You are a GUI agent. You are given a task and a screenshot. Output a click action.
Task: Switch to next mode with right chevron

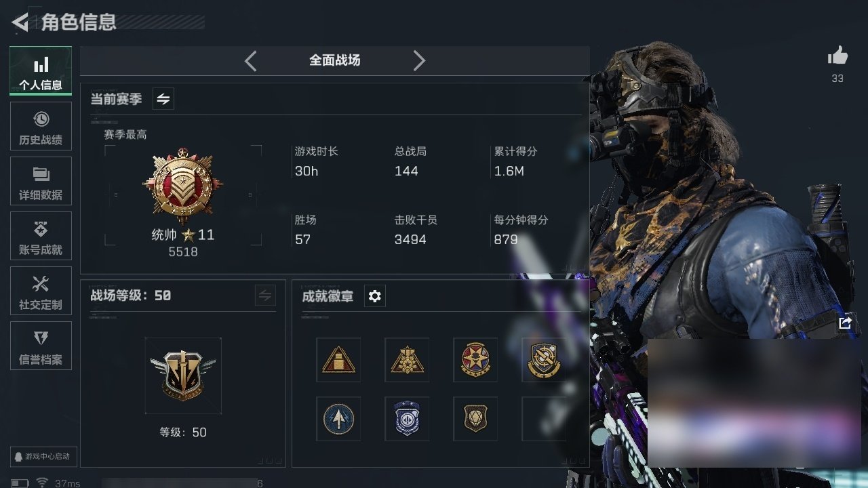point(419,61)
